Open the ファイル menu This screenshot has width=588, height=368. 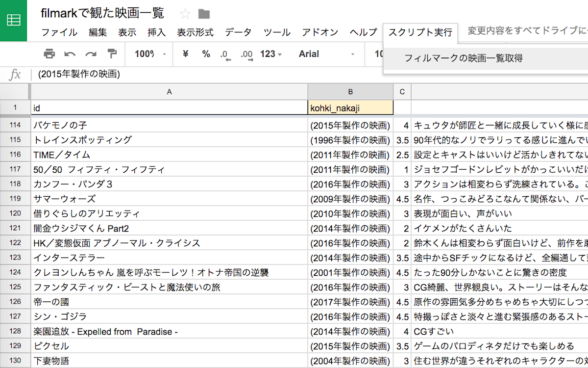pyautogui.click(x=59, y=32)
